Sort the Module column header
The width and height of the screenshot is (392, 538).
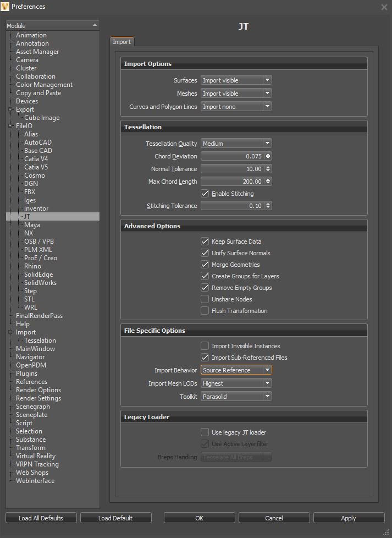[x=52, y=26]
